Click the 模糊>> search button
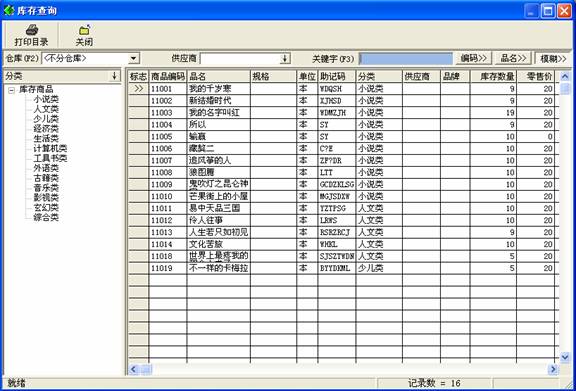The image size is (576, 391). [x=553, y=58]
